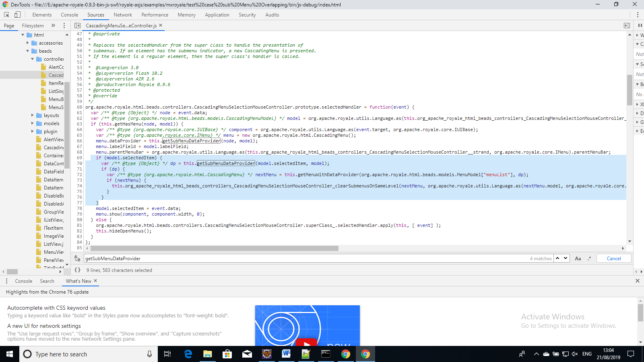Image resolution: width=644 pixels, height=362 pixels.
Task: Select the GroupVie file in tree
Action: (50, 212)
